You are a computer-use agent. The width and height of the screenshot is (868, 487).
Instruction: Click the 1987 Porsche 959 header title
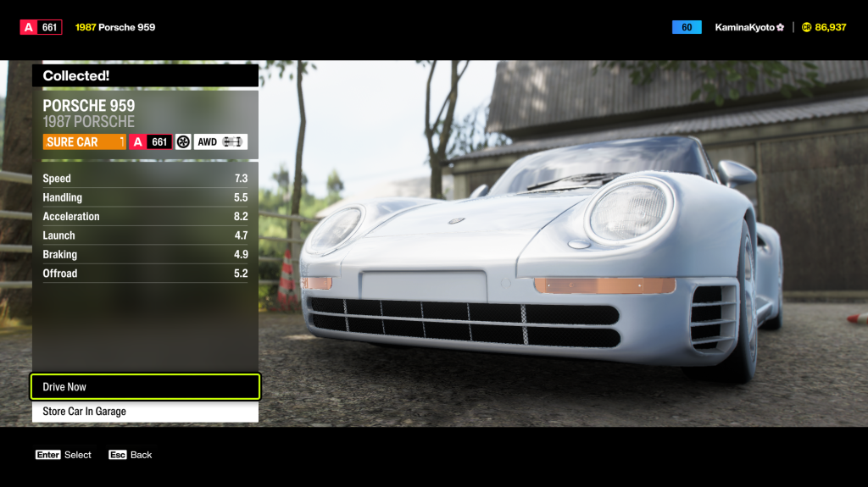tap(115, 27)
